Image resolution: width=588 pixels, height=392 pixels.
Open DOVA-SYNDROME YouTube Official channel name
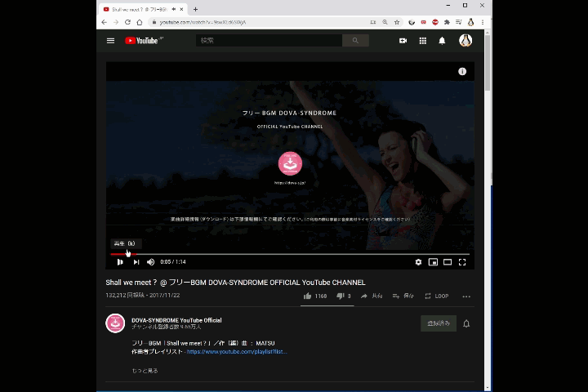pyautogui.click(x=176, y=320)
